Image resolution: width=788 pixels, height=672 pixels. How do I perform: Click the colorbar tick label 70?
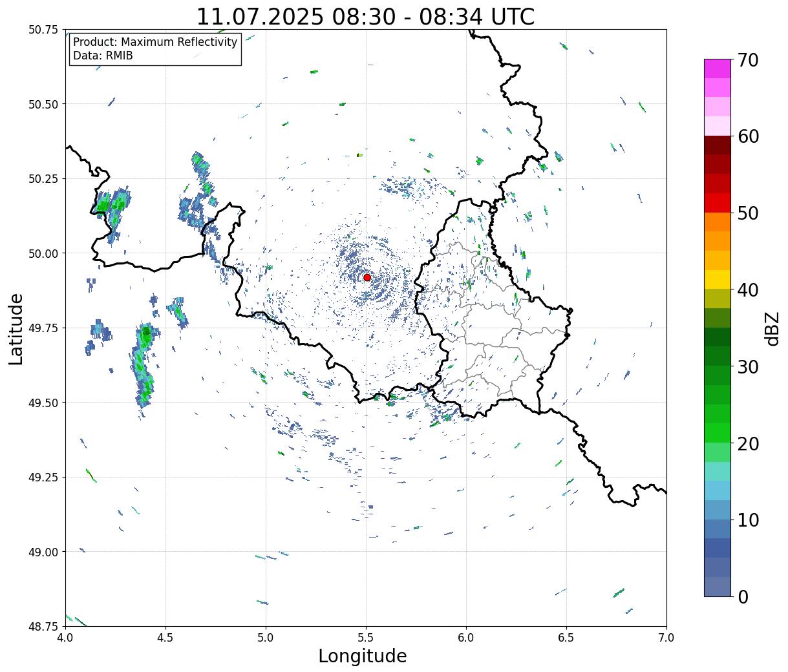pyautogui.click(x=748, y=60)
